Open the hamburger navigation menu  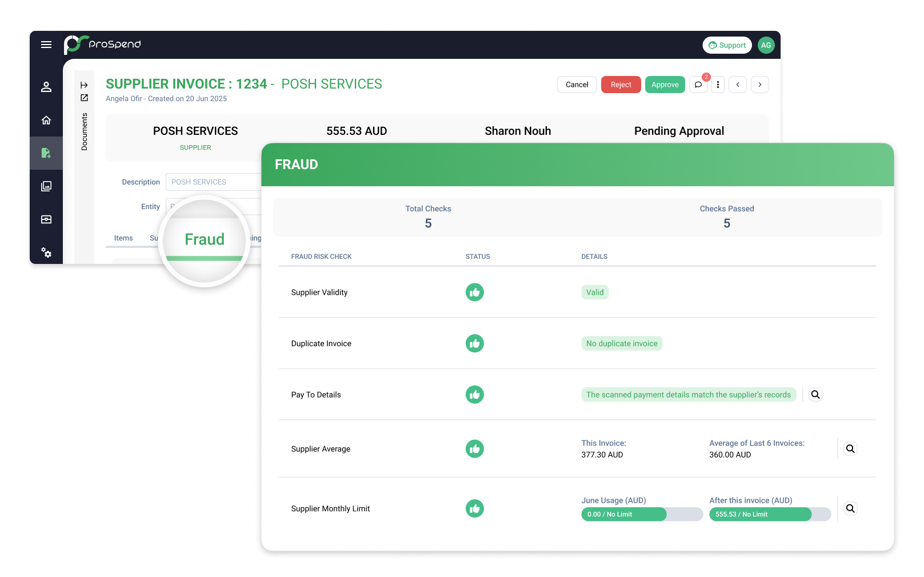tap(46, 45)
